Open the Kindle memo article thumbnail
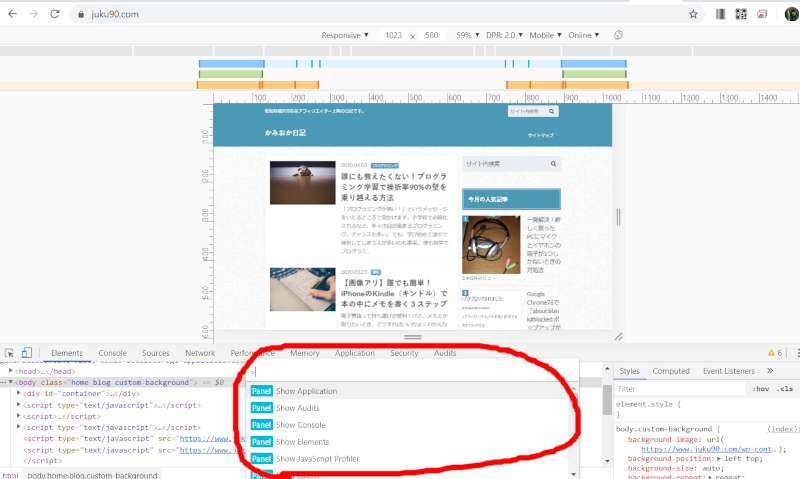This screenshot has height=479, width=800. coord(303,289)
